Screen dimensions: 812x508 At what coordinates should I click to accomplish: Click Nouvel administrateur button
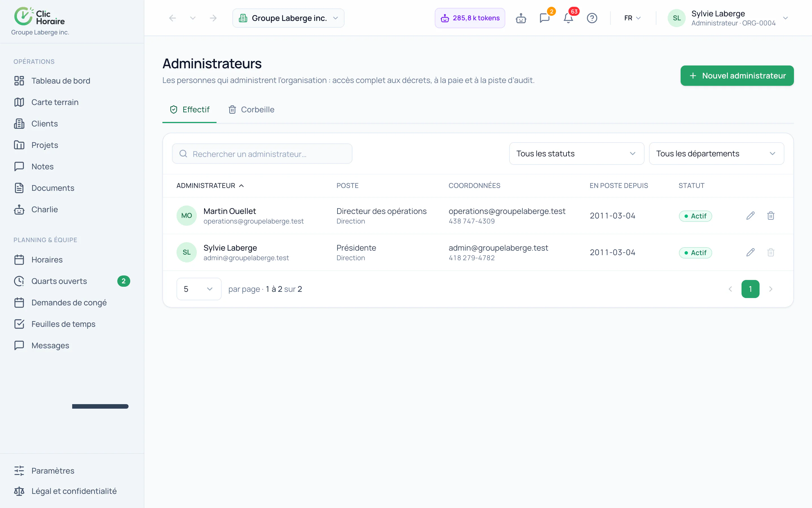tap(737, 76)
